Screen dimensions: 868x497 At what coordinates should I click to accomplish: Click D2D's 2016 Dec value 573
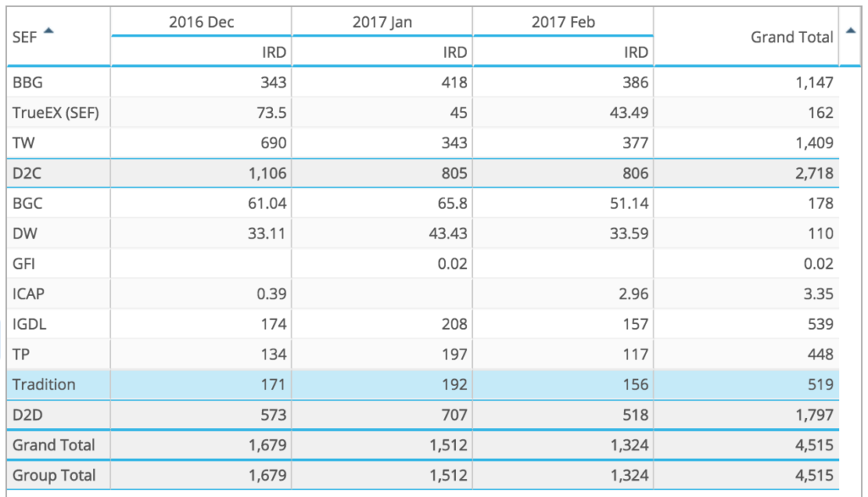pyautogui.click(x=274, y=415)
